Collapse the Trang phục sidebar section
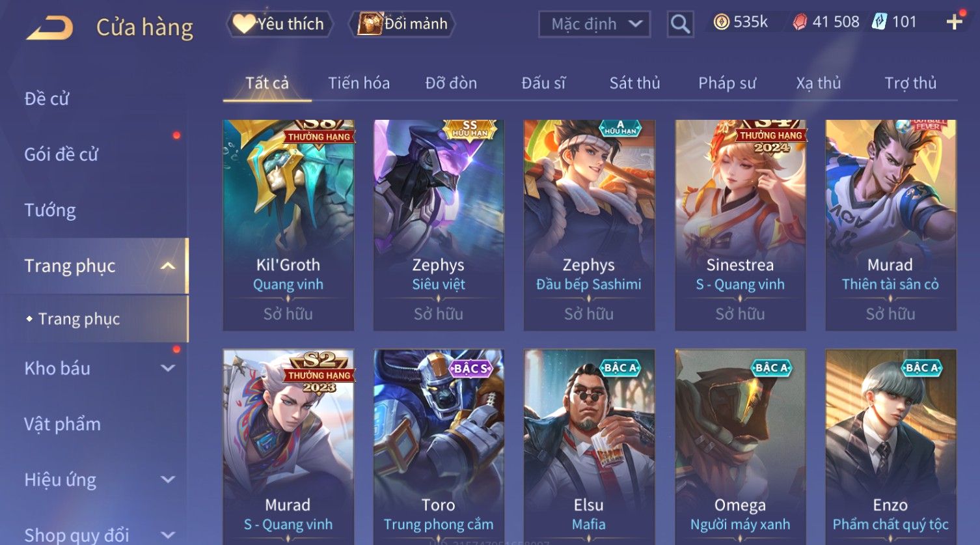 (168, 266)
